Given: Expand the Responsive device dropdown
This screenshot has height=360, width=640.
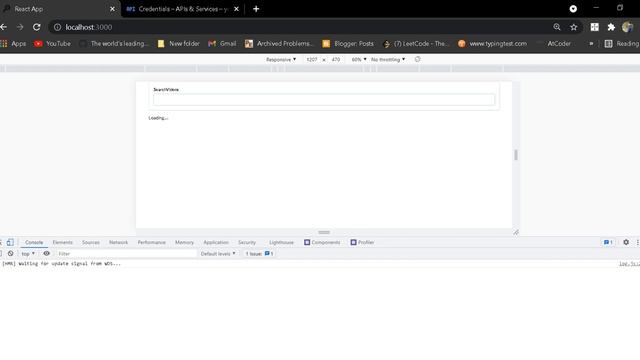Looking at the screenshot, I should pyautogui.click(x=281, y=59).
